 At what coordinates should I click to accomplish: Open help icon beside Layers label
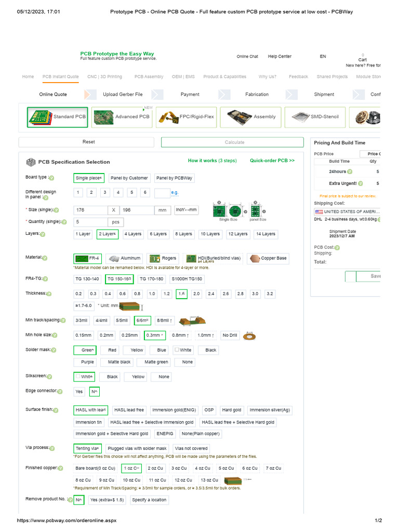(43, 234)
